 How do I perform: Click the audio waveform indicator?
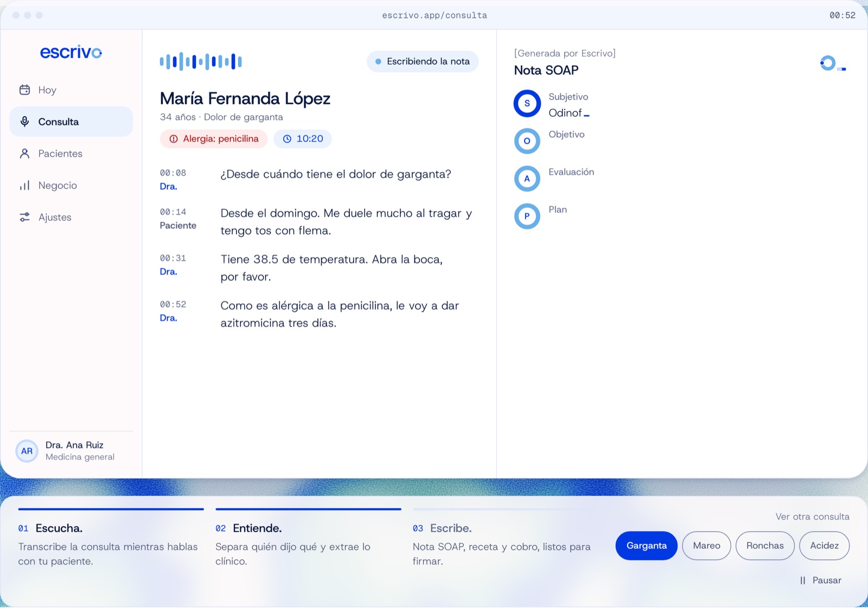coord(201,61)
